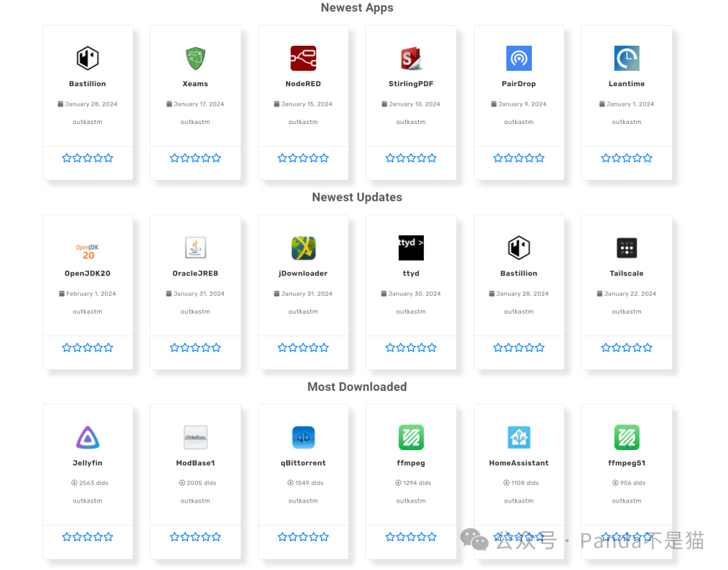Viewport: 728px width, 570px height.
Task: Click the StirlingPDF title
Action: pos(411,84)
